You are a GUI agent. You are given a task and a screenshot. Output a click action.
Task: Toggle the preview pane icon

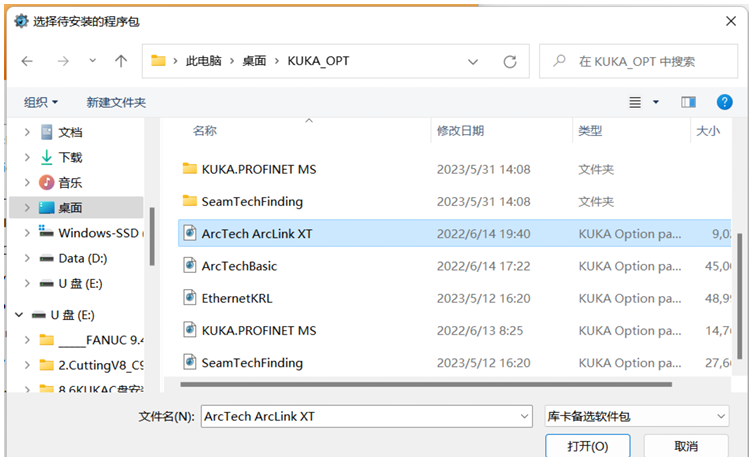(688, 102)
